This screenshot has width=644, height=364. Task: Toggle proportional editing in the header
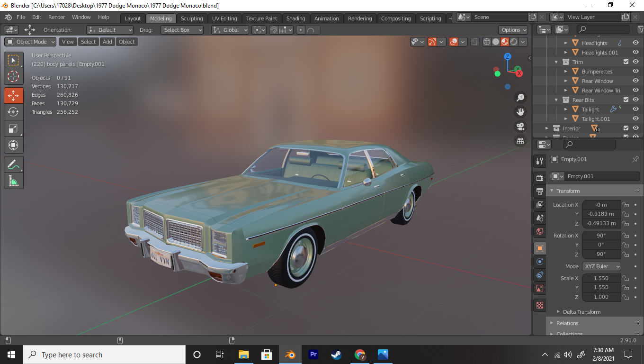point(300,30)
